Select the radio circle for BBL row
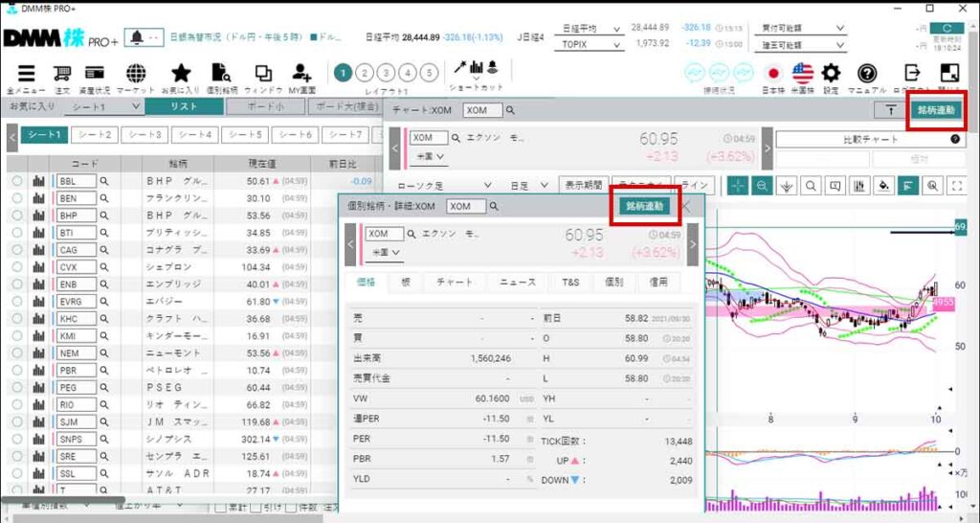Screen dimensions: 980x523 17,181
